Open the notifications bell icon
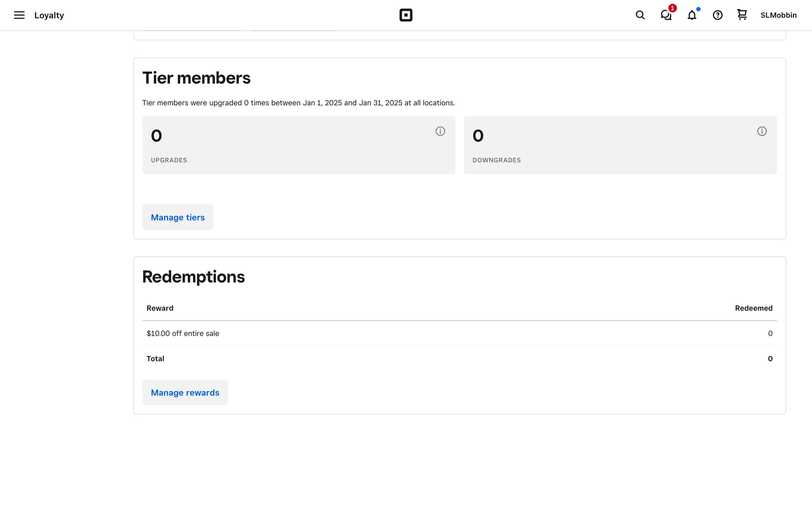812x508 pixels. (691, 15)
